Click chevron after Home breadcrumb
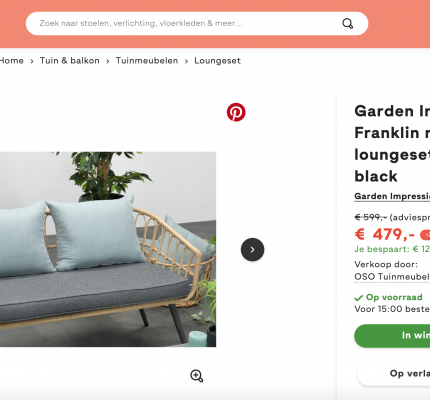 pyautogui.click(x=32, y=61)
